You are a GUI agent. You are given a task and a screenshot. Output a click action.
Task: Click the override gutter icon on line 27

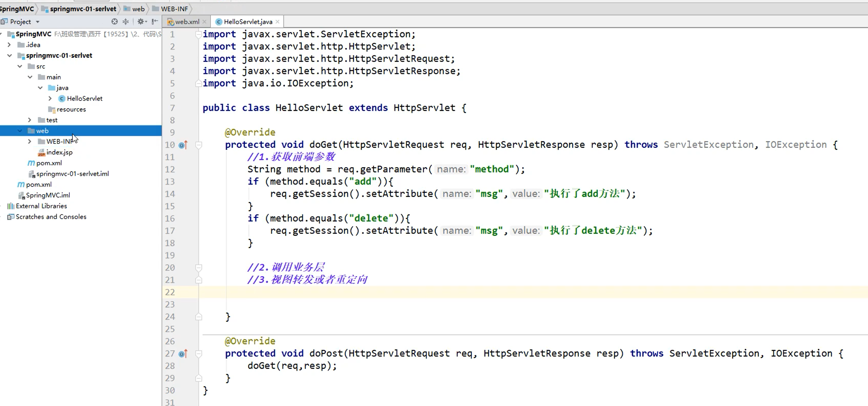(183, 353)
